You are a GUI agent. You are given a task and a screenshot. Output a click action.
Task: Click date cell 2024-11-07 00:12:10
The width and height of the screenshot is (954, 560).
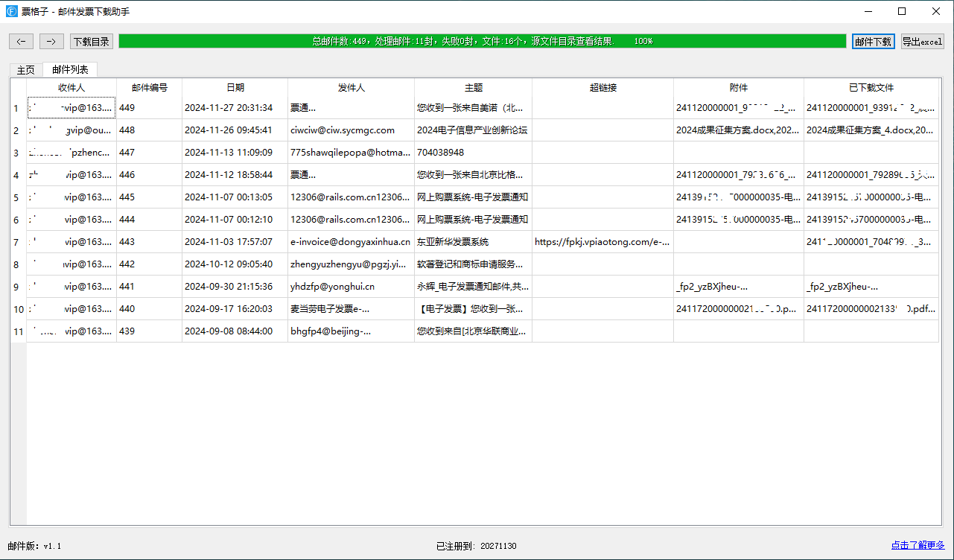235,220
